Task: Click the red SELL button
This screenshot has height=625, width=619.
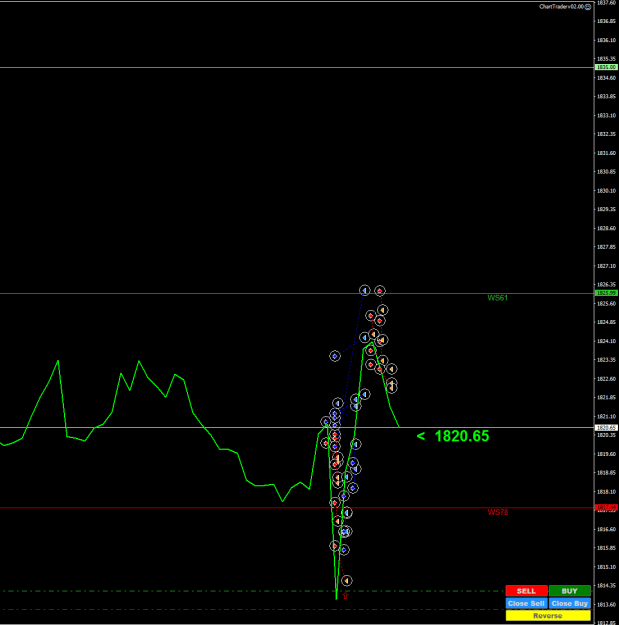Action: [526, 591]
